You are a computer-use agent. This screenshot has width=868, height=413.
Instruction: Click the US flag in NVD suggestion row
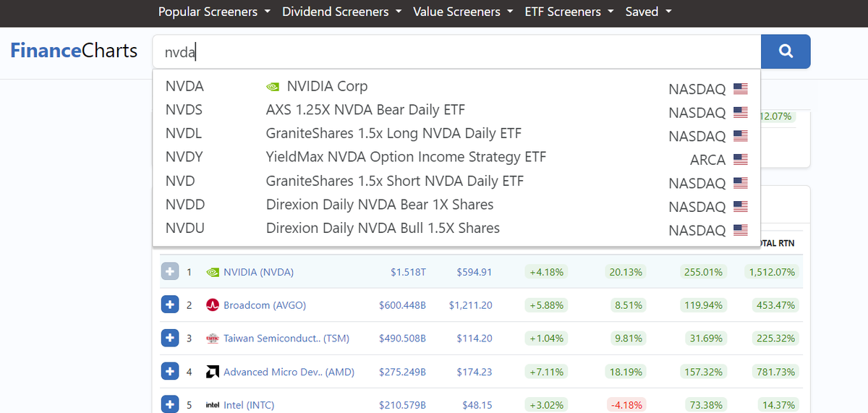(x=740, y=182)
